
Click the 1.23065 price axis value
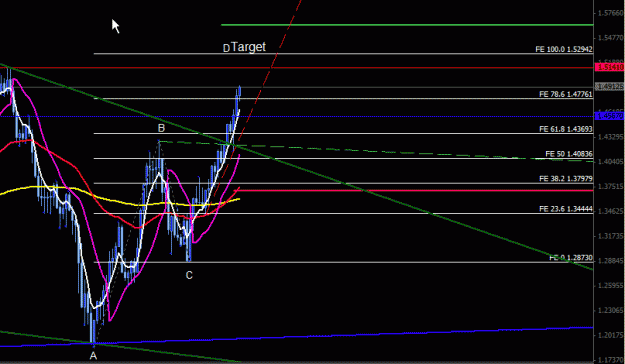point(610,310)
